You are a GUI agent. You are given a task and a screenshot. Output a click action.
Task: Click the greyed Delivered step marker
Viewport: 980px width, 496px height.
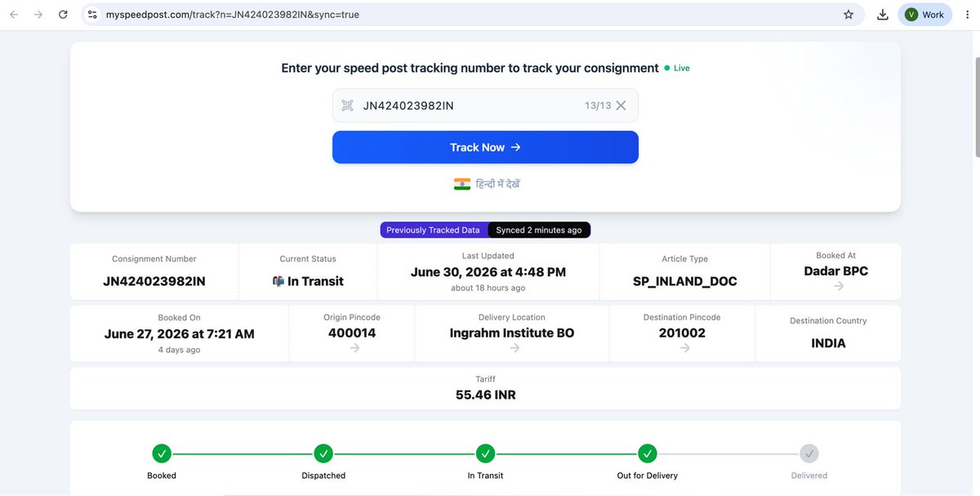click(x=809, y=454)
